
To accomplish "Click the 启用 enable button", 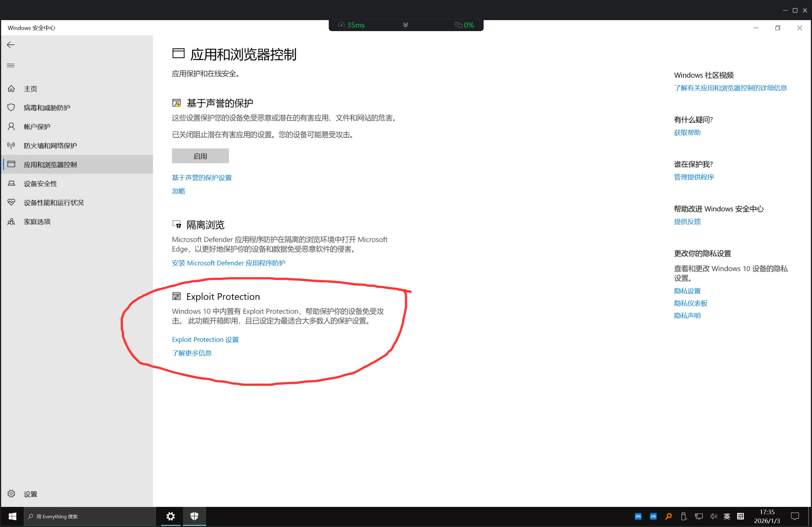I will (x=200, y=156).
